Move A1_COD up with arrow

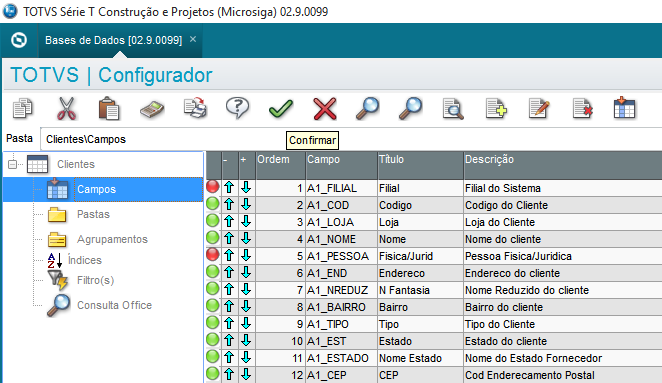[229, 204]
